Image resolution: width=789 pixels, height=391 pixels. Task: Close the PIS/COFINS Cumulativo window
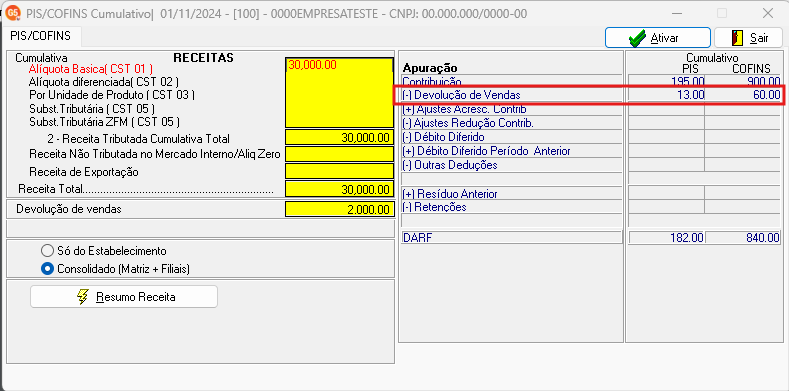tap(768, 14)
